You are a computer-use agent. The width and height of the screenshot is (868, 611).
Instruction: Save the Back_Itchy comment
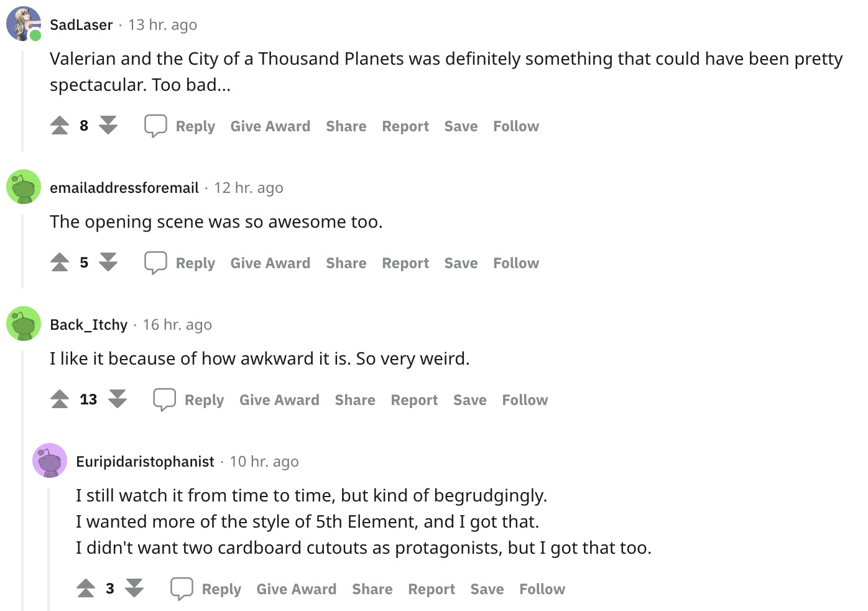pos(470,400)
